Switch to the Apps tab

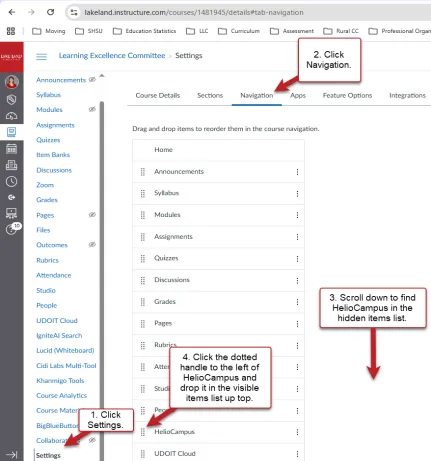click(x=298, y=96)
